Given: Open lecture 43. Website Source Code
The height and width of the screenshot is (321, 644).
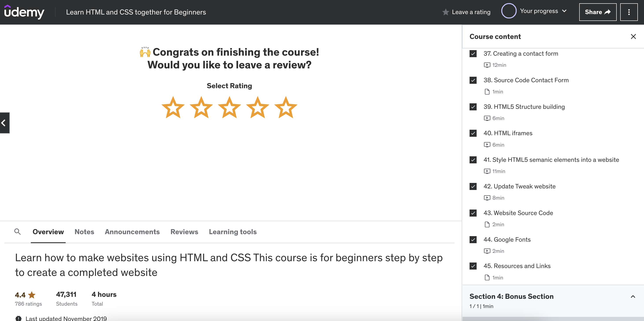Looking at the screenshot, I should pos(518,213).
